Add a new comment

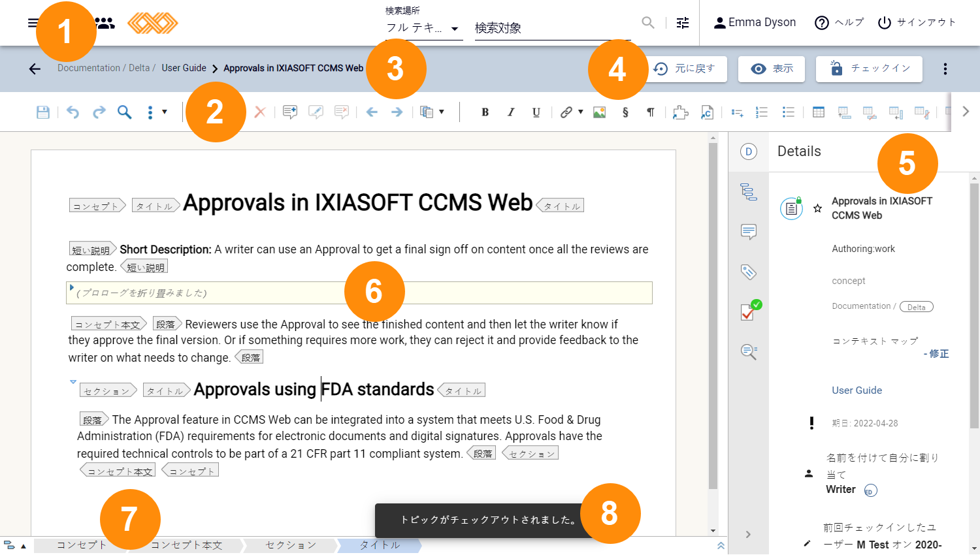coord(290,112)
